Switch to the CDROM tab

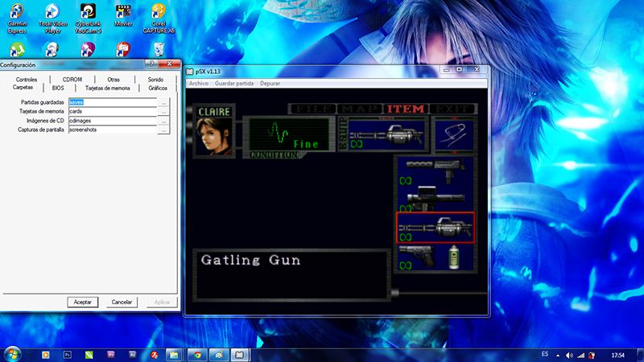[72, 79]
